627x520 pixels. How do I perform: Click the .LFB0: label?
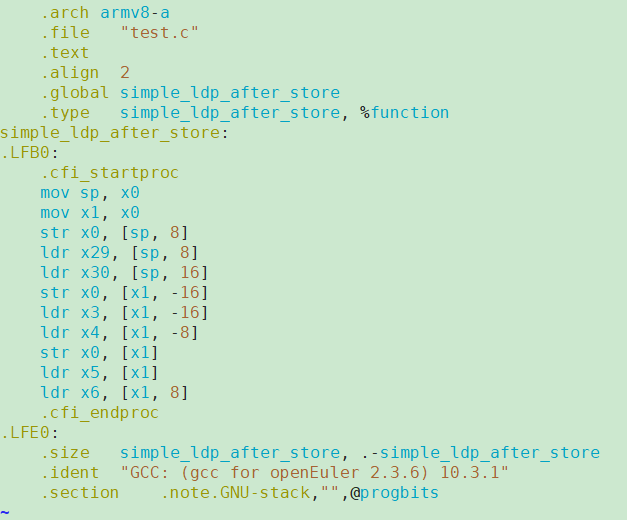tap(30, 153)
